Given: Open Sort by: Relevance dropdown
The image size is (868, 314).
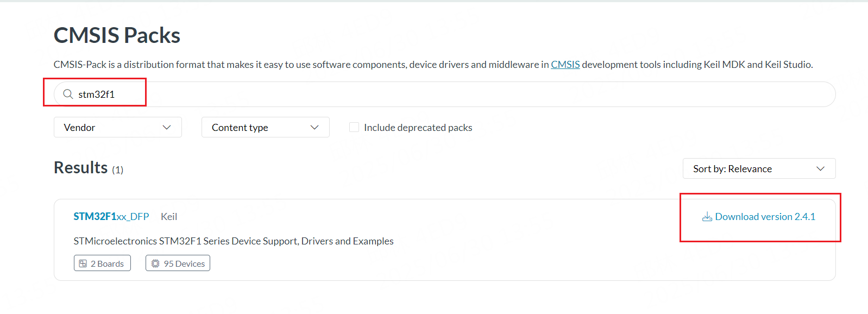Looking at the screenshot, I should point(759,168).
